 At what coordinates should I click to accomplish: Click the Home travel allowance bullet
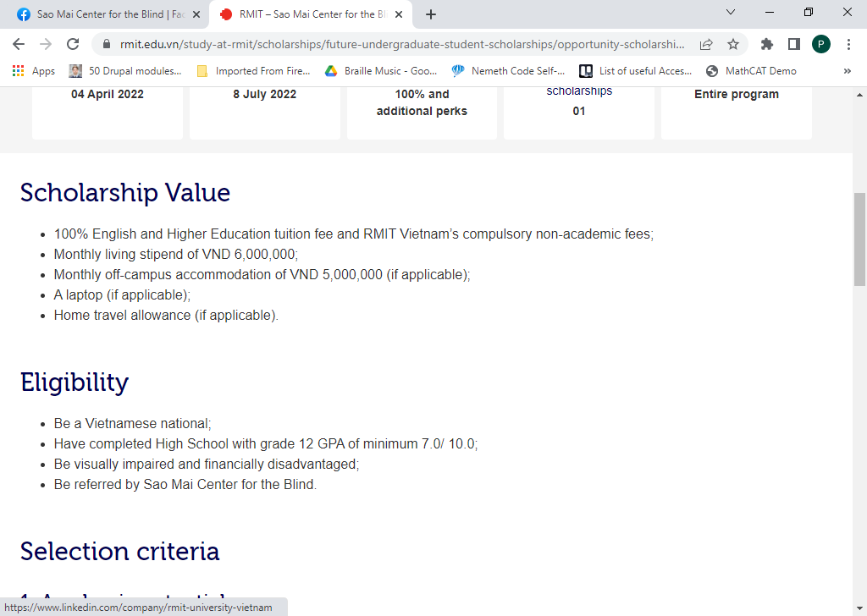[166, 316]
